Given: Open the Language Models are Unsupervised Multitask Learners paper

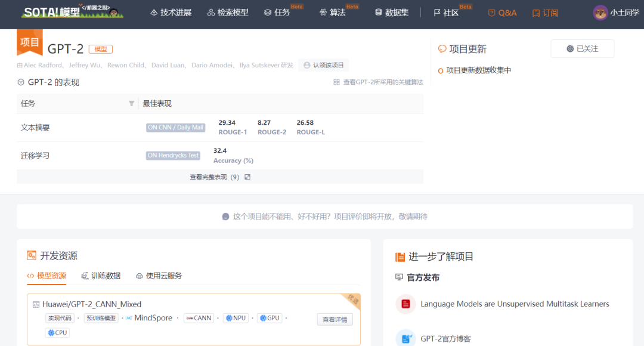Looking at the screenshot, I should point(516,304).
